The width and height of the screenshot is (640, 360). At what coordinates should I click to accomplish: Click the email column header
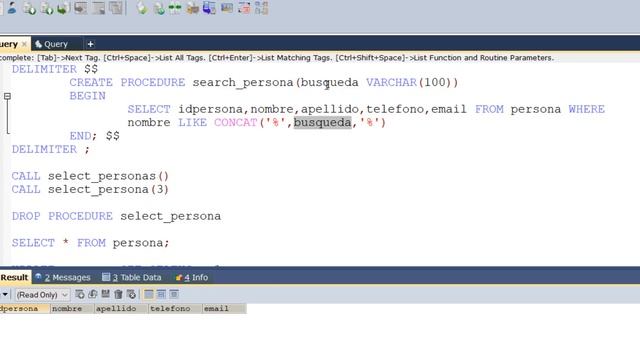click(x=224, y=309)
